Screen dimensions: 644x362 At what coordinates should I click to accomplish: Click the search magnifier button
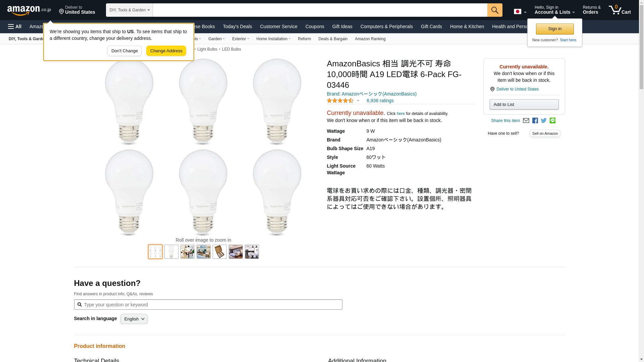494,10
